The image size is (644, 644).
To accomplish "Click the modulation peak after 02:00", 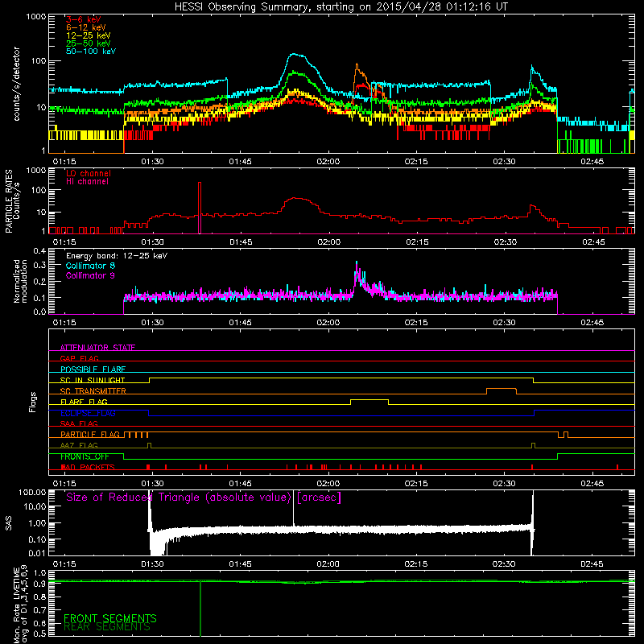I will [x=357, y=263].
